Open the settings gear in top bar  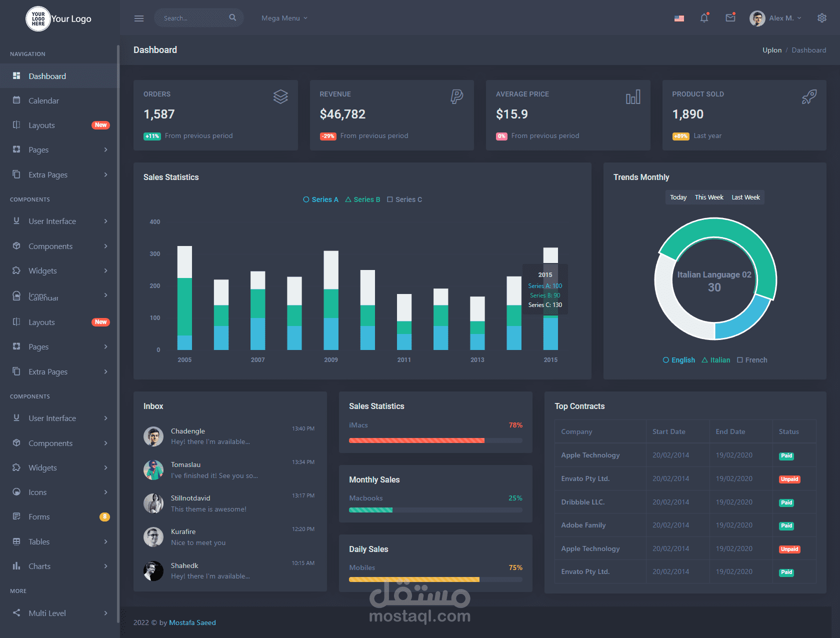coord(822,18)
